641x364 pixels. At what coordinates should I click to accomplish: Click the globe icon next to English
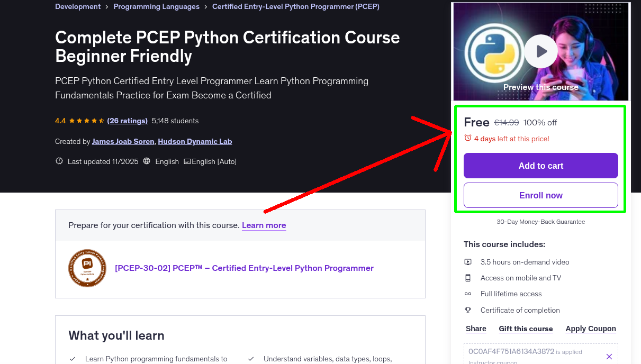146,161
